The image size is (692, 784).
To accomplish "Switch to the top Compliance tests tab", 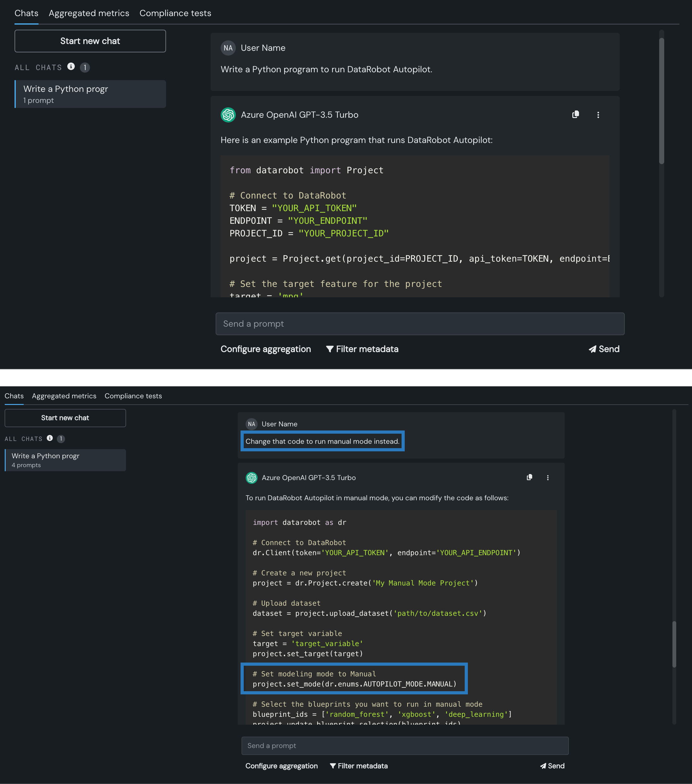I will pyautogui.click(x=175, y=13).
